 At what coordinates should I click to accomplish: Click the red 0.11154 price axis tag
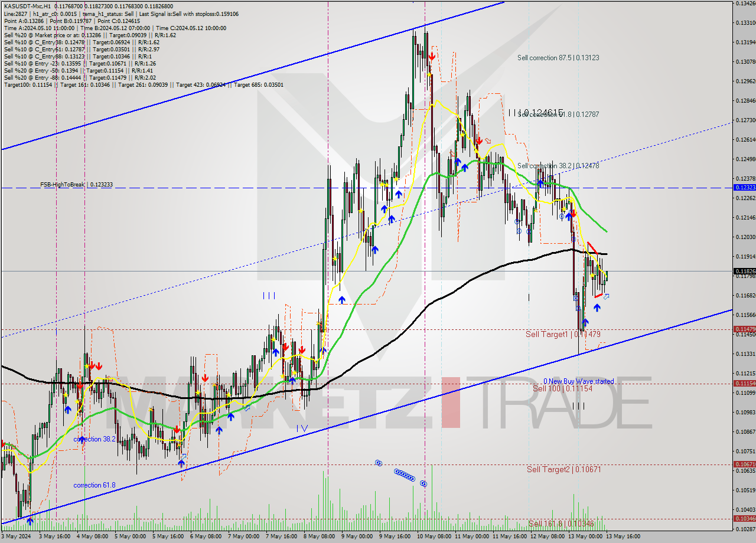pos(744,383)
